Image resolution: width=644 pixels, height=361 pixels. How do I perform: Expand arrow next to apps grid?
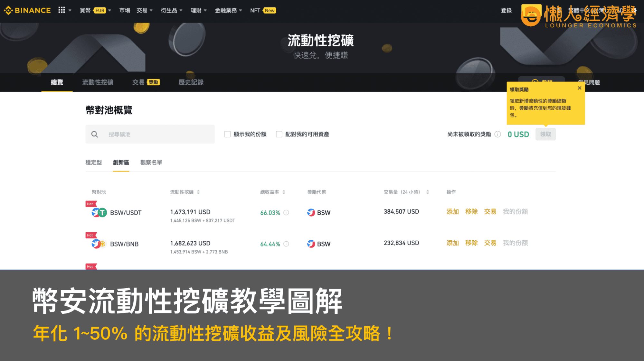click(x=70, y=10)
